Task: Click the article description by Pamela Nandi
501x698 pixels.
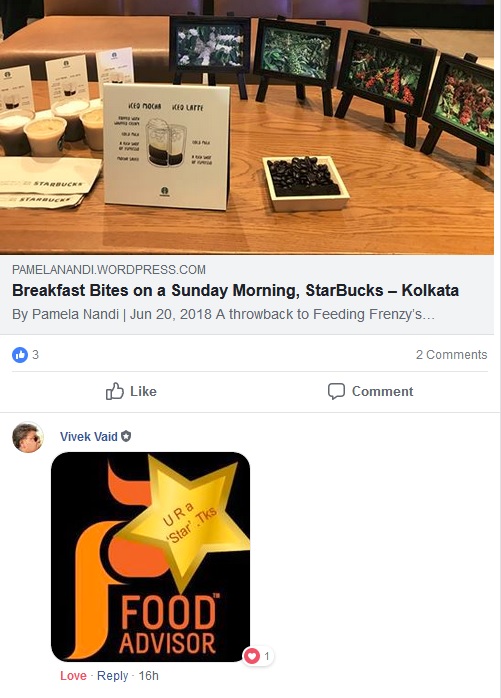Action: click(x=223, y=314)
